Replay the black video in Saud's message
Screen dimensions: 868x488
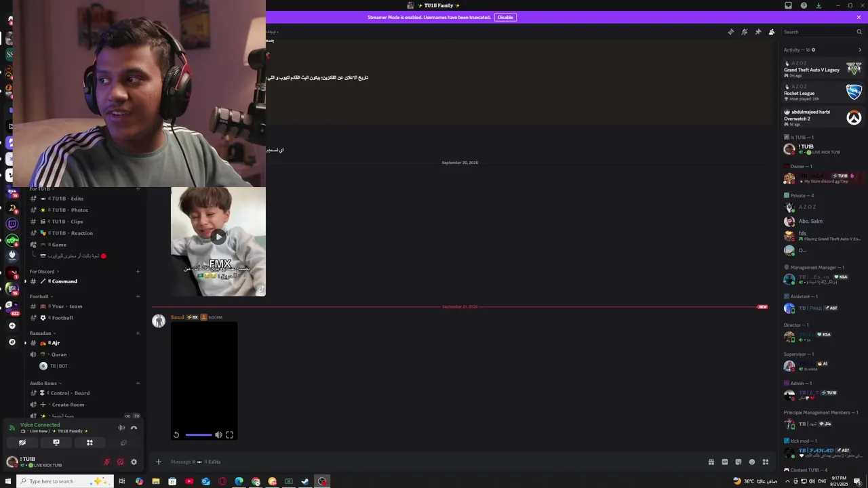point(176,435)
